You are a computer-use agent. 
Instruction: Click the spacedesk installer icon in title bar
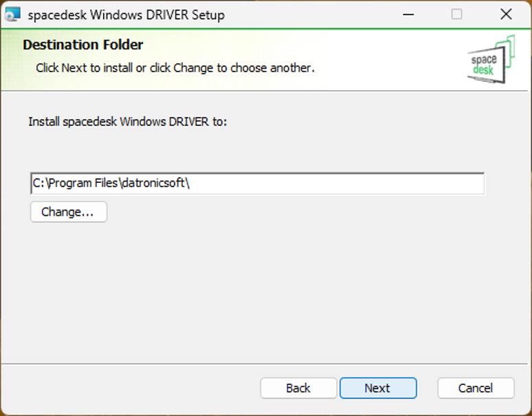click(x=13, y=14)
